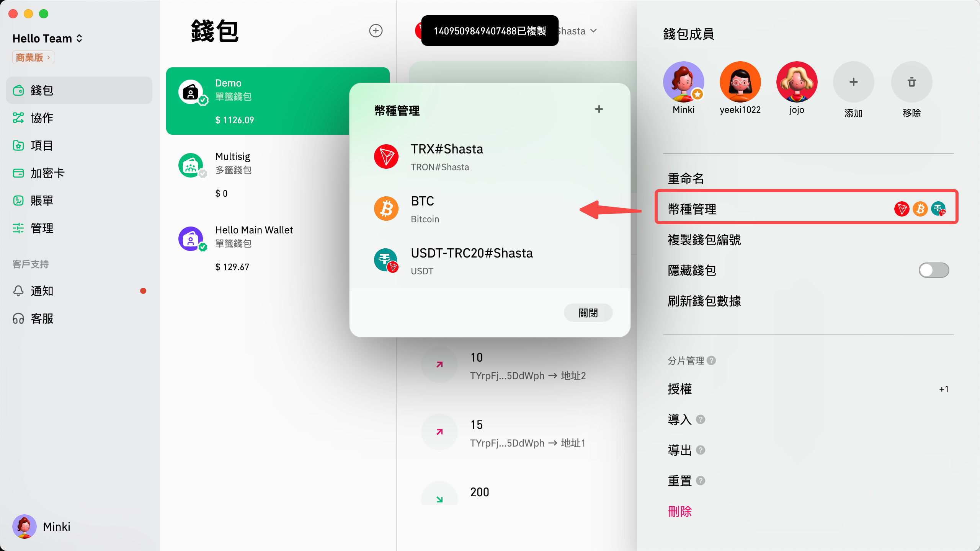Open Minki member avatar

683,82
